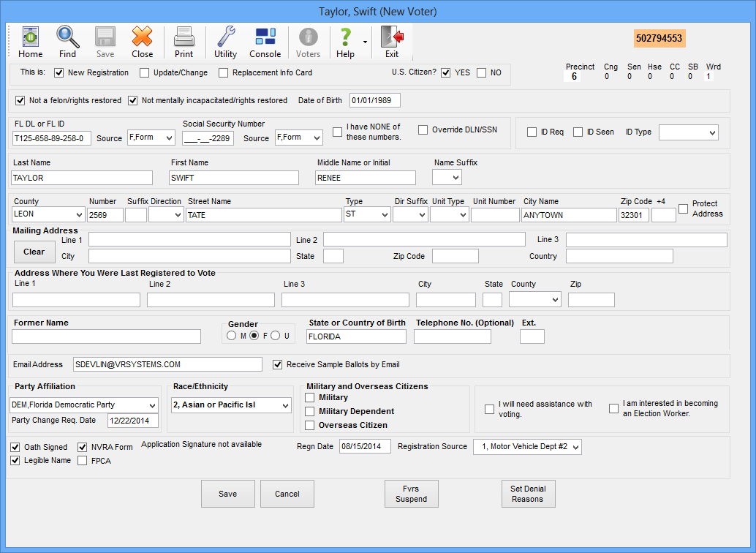Enable the Overseas Citizen checkbox
Viewport: 756px width, 553px height.
(x=310, y=425)
